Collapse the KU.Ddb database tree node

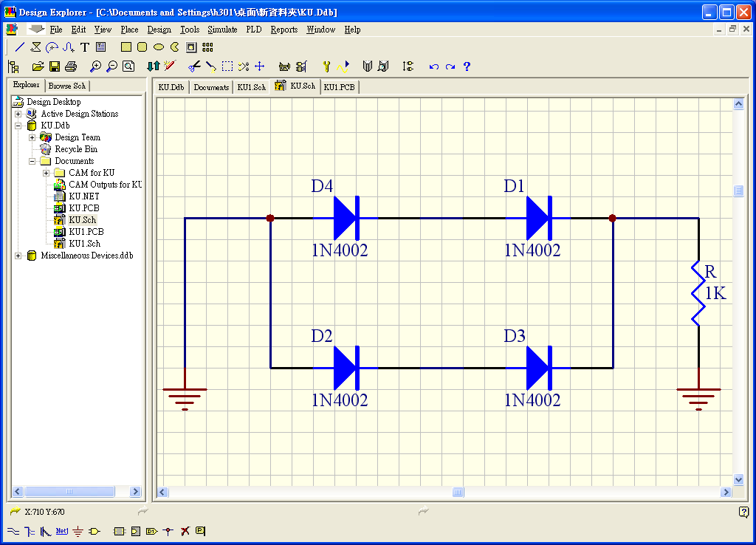[x=18, y=126]
